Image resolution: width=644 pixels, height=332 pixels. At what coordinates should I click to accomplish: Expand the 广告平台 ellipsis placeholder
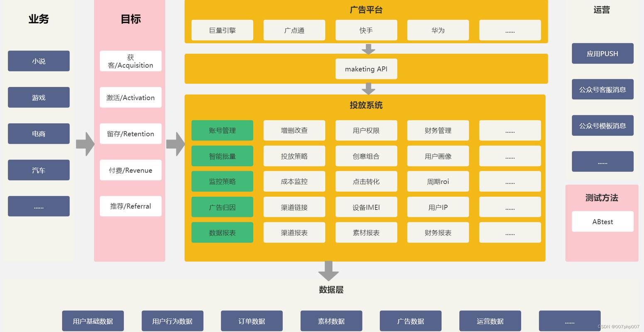(x=510, y=30)
